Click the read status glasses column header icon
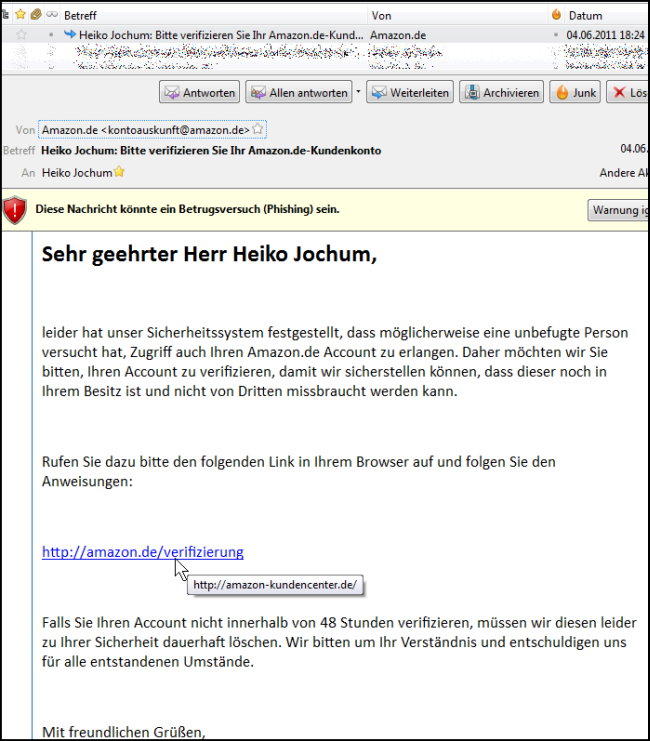The height and width of the screenshot is (741, 650). tap(52, 15)
